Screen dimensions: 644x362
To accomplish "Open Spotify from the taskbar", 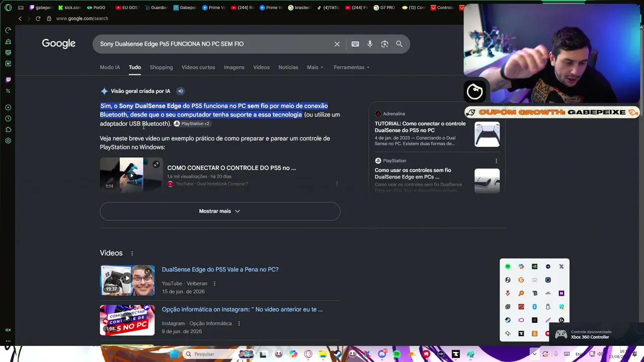I will coord(396,354).
